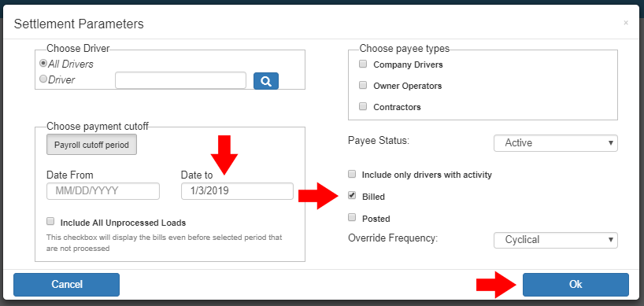
Task: Open the Override Frequency dropdown
Action: click(x=556, y=240)
